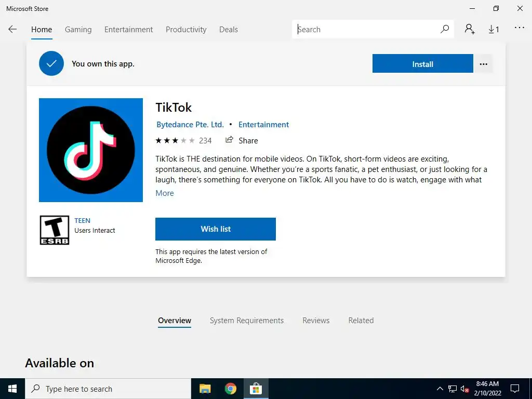Click the search magnifier icon
Image resolution: width=532 pixels, height=399 pixels.
tap(445, 29)
